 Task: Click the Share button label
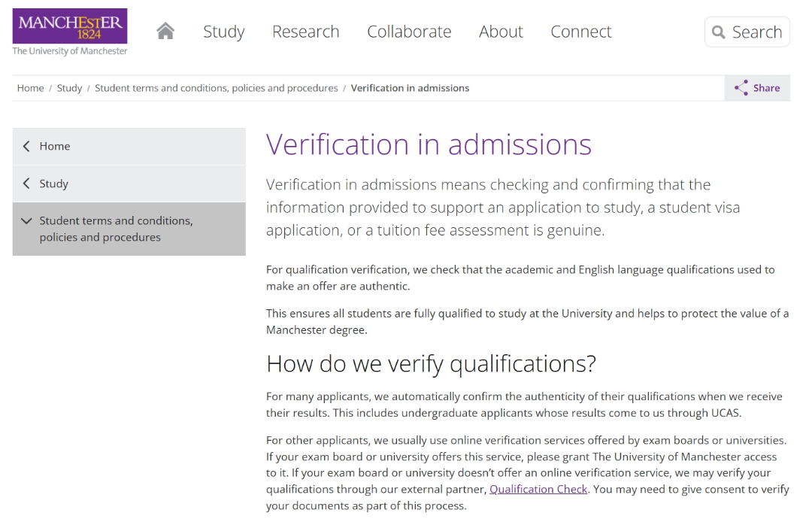tap(766, 88)
